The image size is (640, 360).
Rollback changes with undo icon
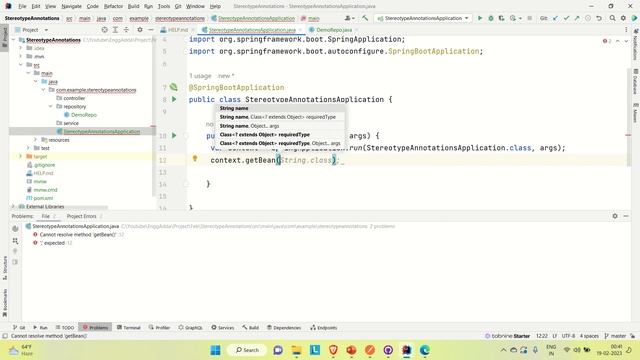click(598, 18)
